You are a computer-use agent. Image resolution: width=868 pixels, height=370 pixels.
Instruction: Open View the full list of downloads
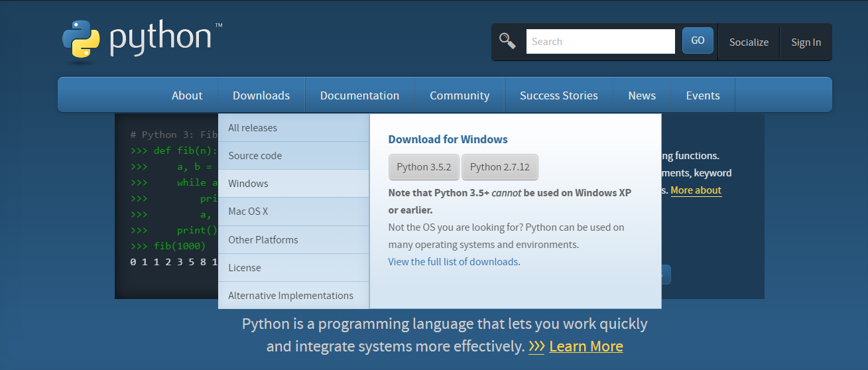[x=453, y=262]
